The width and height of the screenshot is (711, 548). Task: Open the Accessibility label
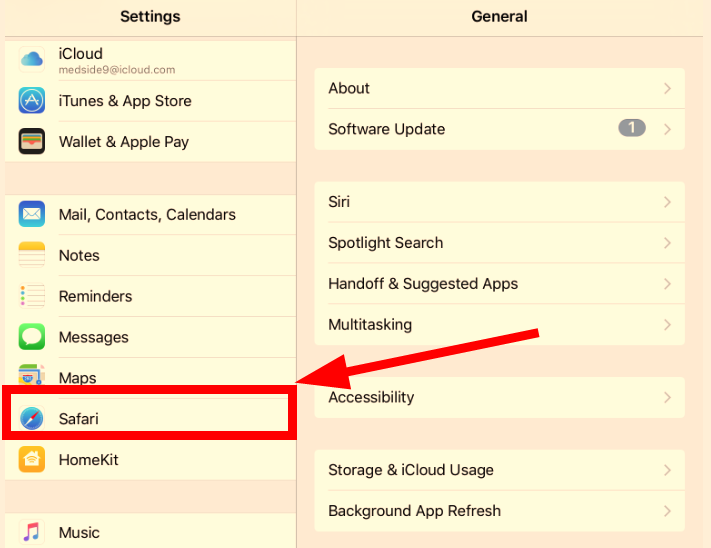[x=371, y=397]
